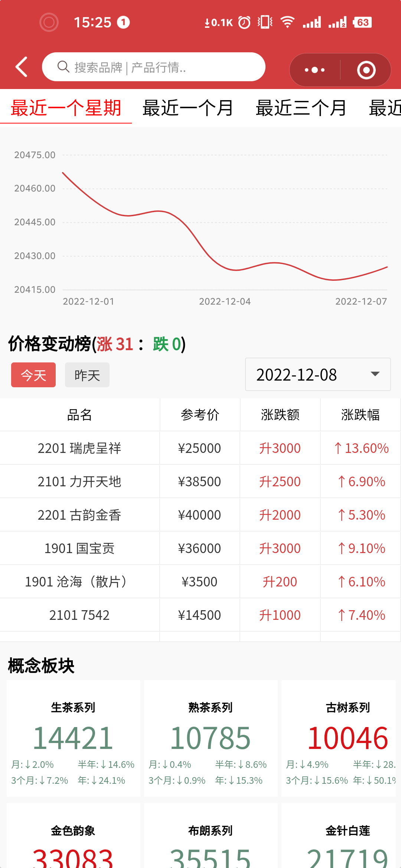Tap the 参考价 column header
Viewport: 401px width, 868px height.
[x=200, y=415]
